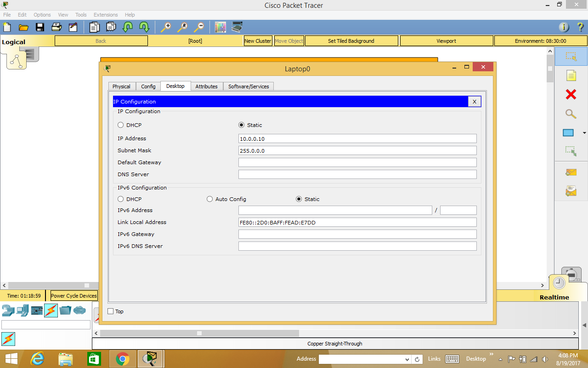Click inside the Default Gateway field
The height and width of the screenshot is (368, 588).
357,162
